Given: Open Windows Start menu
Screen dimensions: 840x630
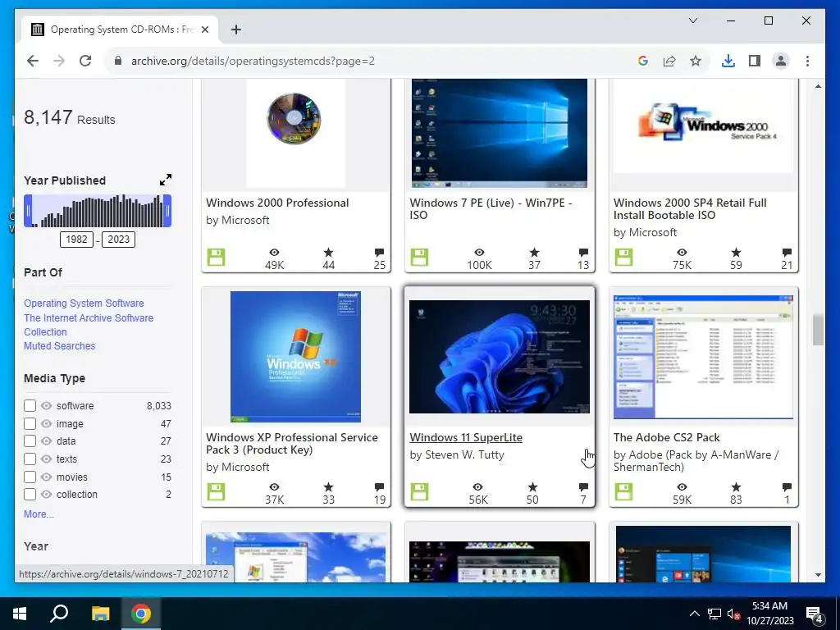Looking at the screenshot, I should coord(20,614).
